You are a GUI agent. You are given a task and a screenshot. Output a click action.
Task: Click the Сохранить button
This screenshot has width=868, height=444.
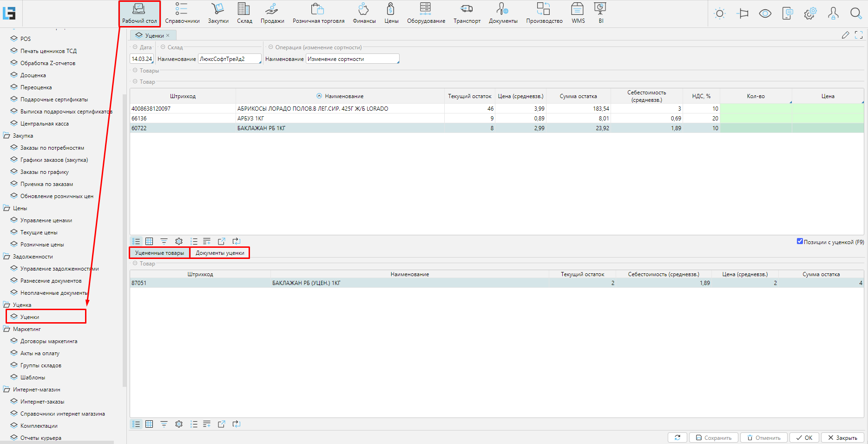click(713, 437)
